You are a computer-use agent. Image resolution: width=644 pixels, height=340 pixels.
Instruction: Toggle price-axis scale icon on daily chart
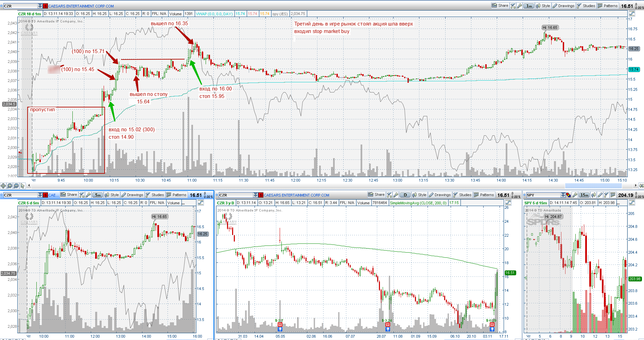508,203
